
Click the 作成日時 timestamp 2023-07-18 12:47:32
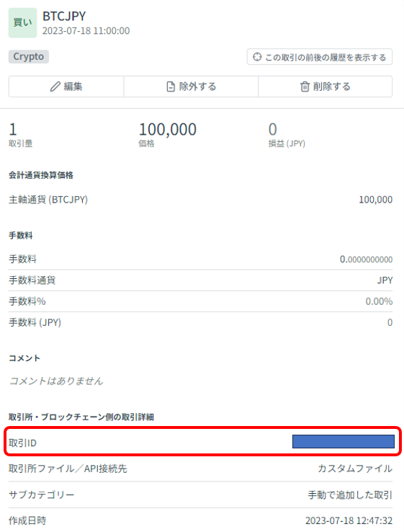(x=349, y=520)
